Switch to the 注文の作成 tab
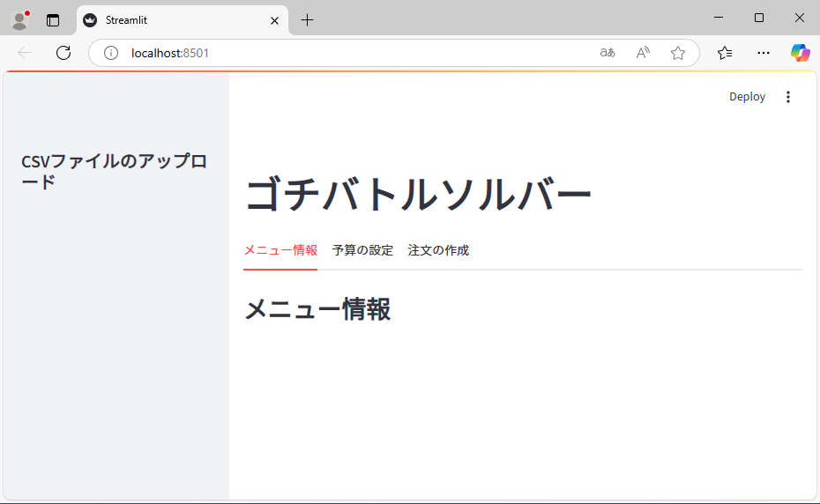This screenshot has width=820, height=504. [x=438, y=250]
